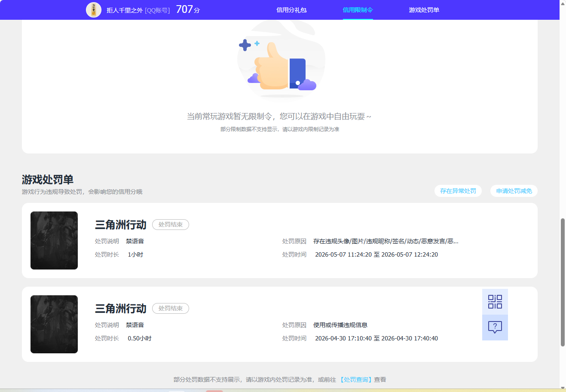566x392 pixels.
Task: Click 禁语音 in the 0.50小时 penalty card
Action: pos(135,325)
